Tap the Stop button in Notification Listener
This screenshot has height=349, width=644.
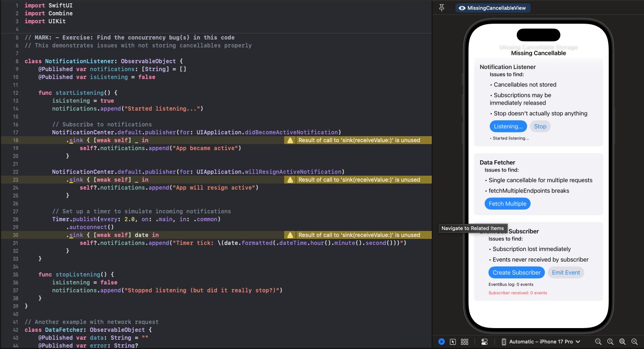pyautogui.click(x=540, y=126)
